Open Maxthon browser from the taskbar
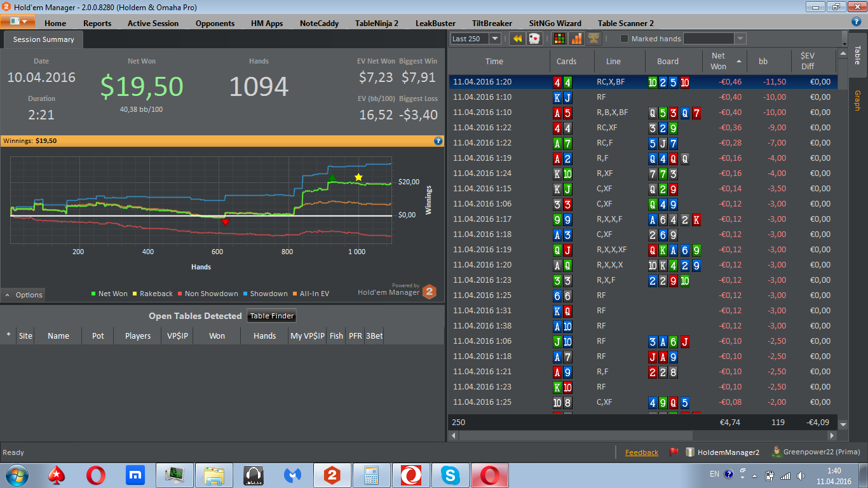 [135, 475]
